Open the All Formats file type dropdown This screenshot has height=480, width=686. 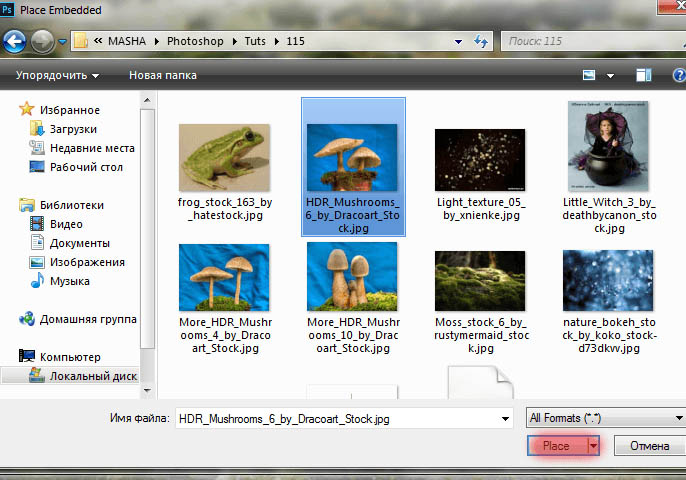(606, 418)
